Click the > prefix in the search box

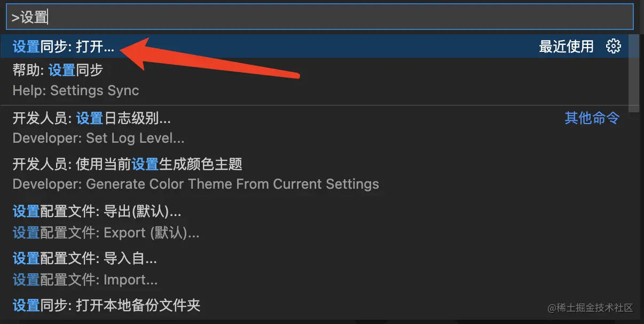tap(15, 17)
